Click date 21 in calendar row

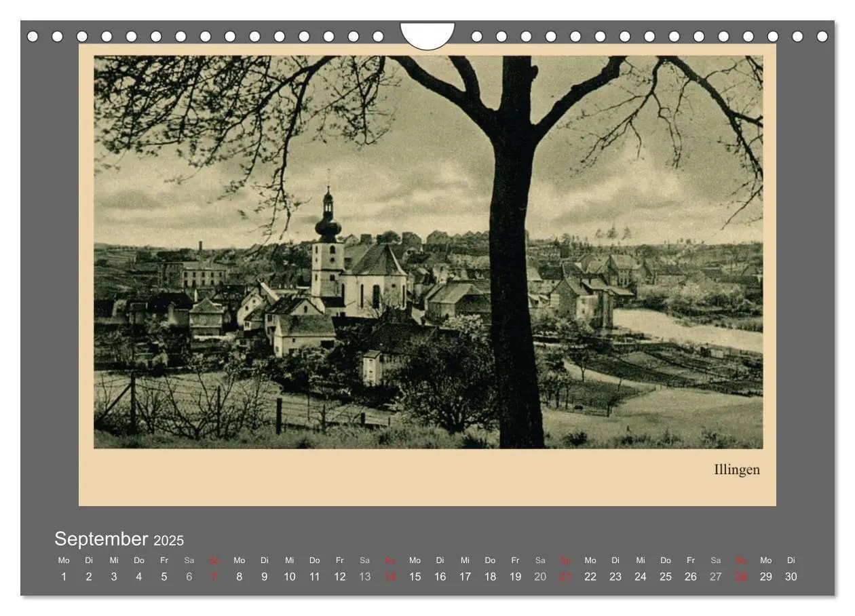tap(565, 577)
